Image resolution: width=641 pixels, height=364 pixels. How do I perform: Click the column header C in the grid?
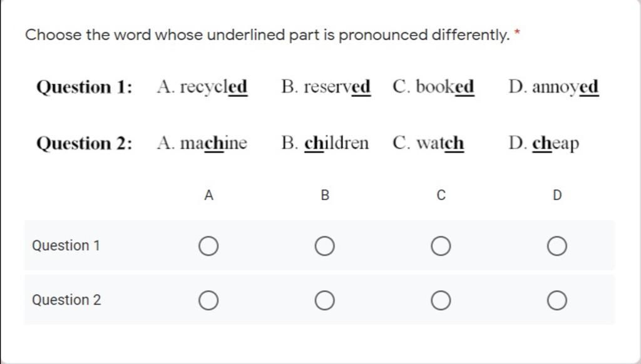(x=441, y=195)
